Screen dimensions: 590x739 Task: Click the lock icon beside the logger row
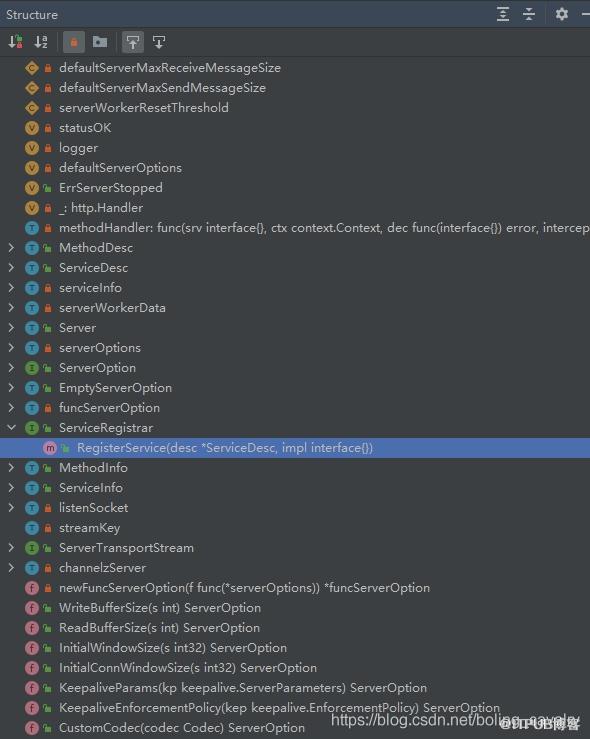click(x=48, y=148)
